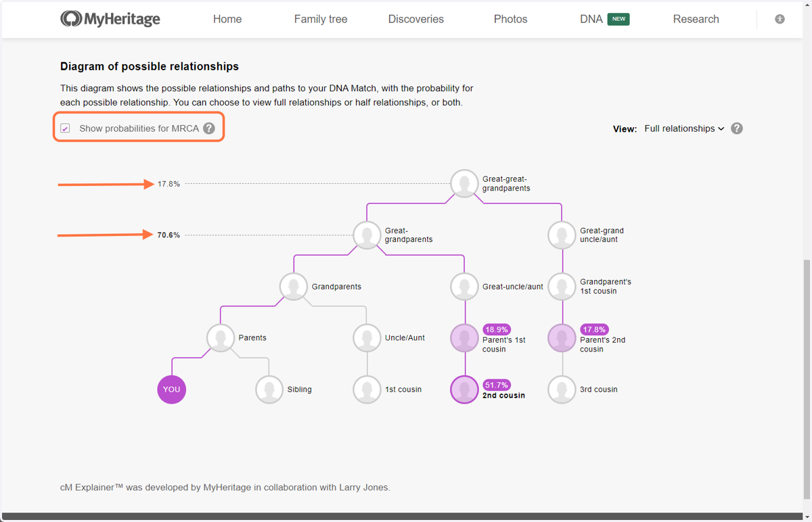Select the Sibling avatar node
812x522 pixels.
pyautogui.click(x=269, y=389)
